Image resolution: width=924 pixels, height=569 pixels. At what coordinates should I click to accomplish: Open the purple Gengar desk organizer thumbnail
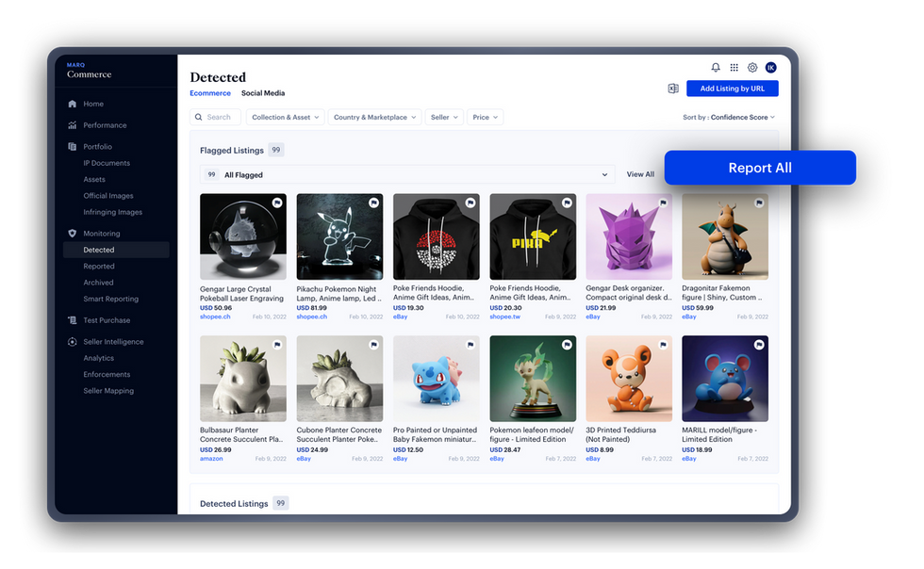pyautogui.click(x=629, y=236)
